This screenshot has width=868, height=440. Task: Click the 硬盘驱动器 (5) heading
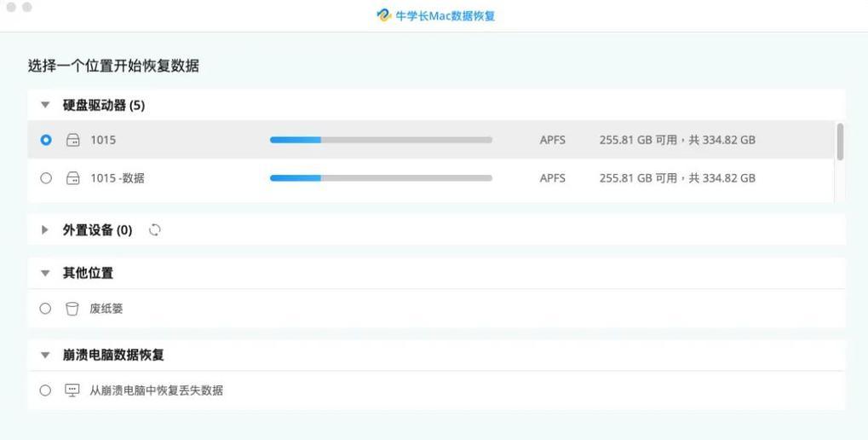(104, 105)
